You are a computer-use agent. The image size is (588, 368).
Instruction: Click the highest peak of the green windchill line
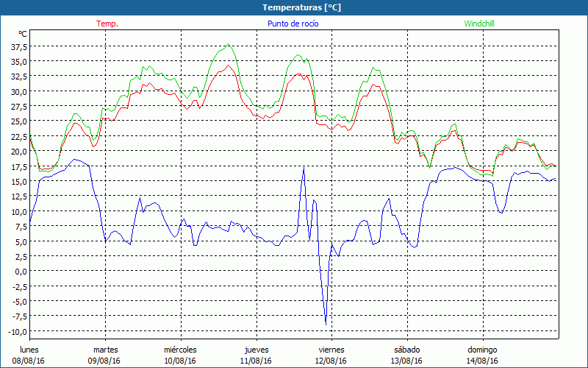228,45
